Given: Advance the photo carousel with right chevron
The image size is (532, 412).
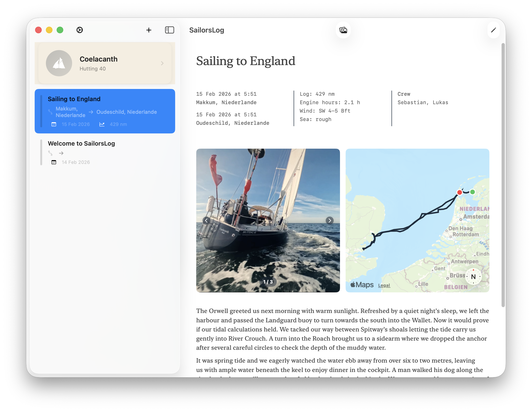Looking at the screenshot, I should click(x=330, y=220).
